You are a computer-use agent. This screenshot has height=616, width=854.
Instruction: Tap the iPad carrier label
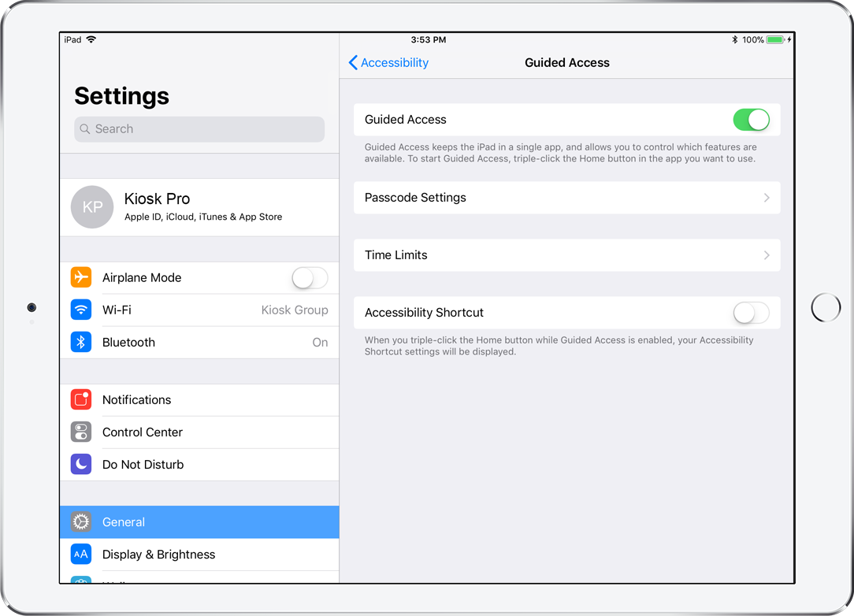72,39
